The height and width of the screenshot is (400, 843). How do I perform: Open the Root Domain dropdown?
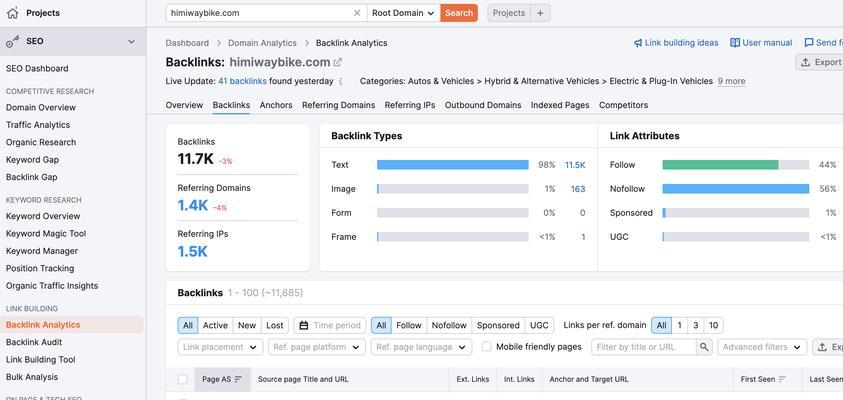tap(403, 13)
